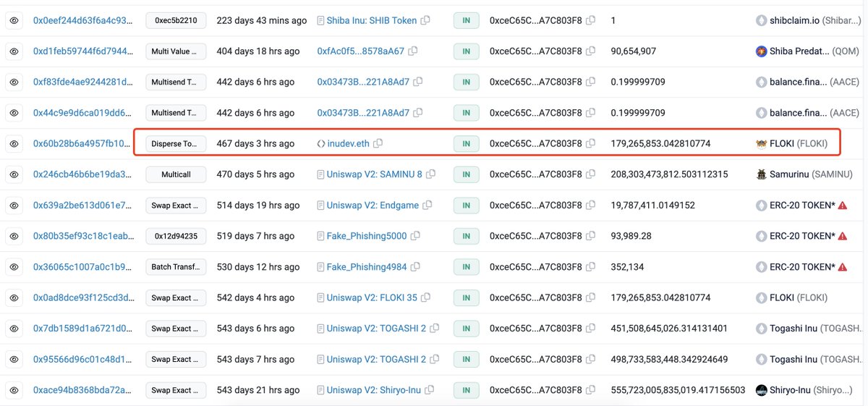
Task: Click amount 498,733,583,448.342924649
Action: coord(670,359)
